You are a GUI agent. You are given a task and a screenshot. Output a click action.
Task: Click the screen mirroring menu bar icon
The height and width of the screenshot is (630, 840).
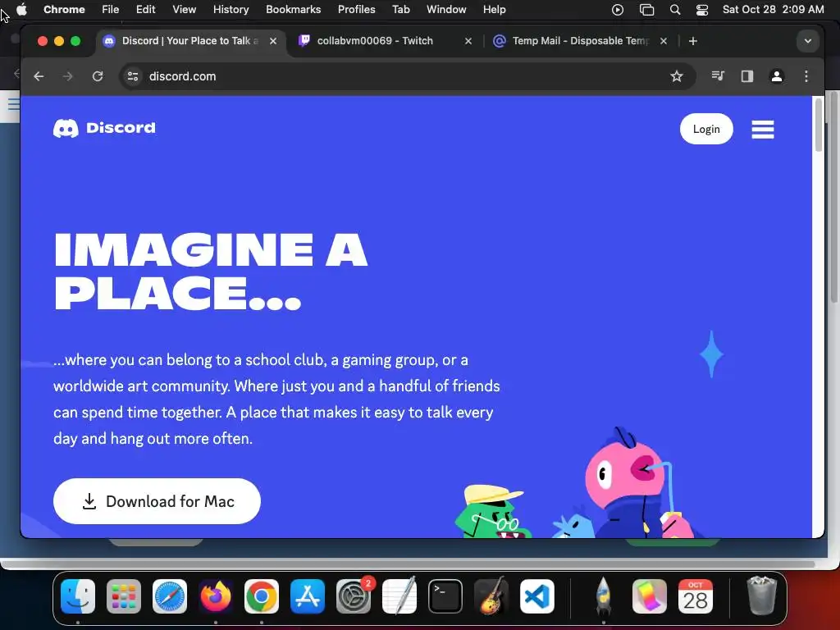point(646,10)
